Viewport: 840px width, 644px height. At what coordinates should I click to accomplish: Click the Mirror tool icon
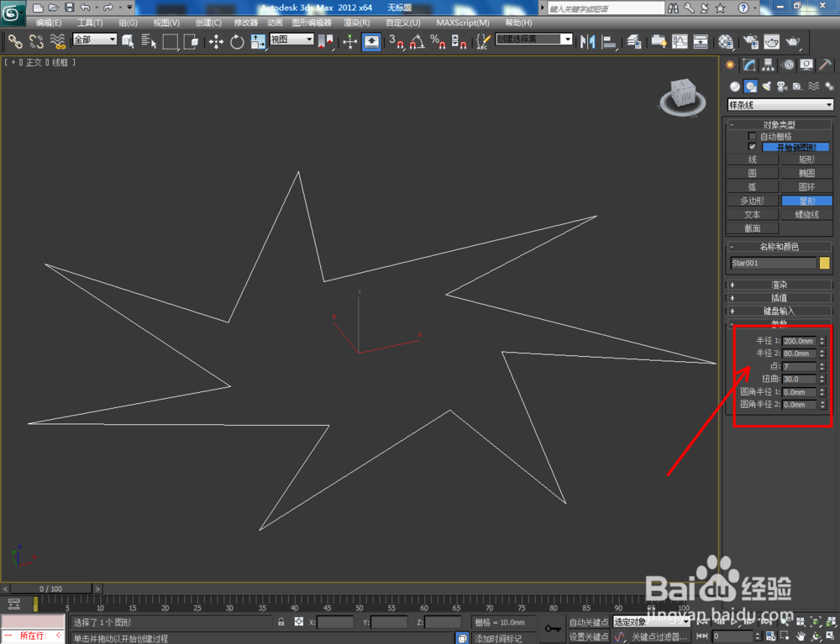[x=588, y=41]
